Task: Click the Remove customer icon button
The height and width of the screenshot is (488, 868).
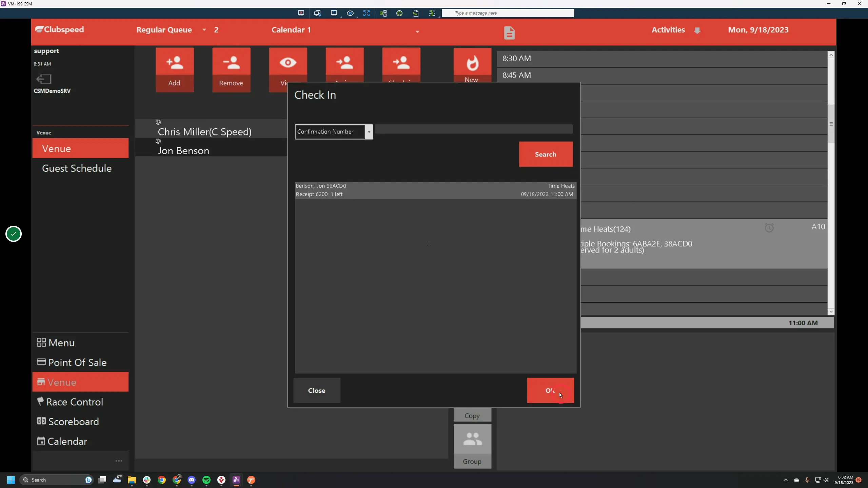Action: point(231,70)
